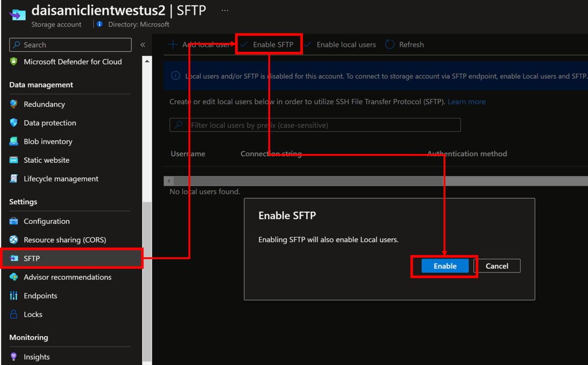
Task: Open the Locks page
Action: (33, 314)
